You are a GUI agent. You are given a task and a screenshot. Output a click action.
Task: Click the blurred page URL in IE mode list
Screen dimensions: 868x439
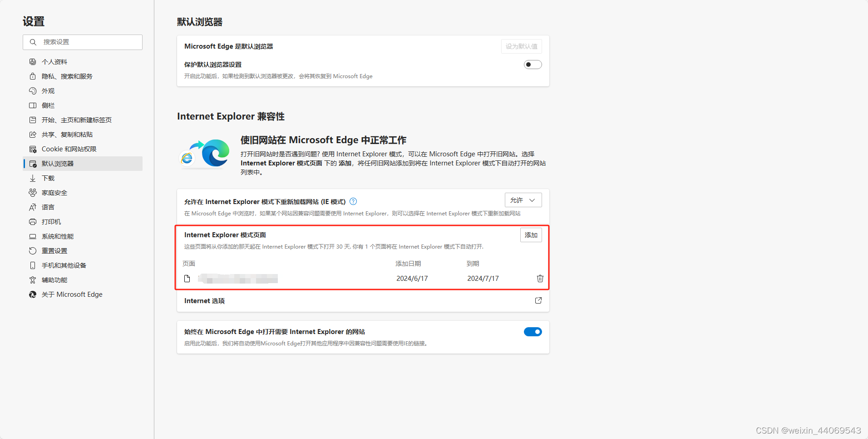click(238, 279)
